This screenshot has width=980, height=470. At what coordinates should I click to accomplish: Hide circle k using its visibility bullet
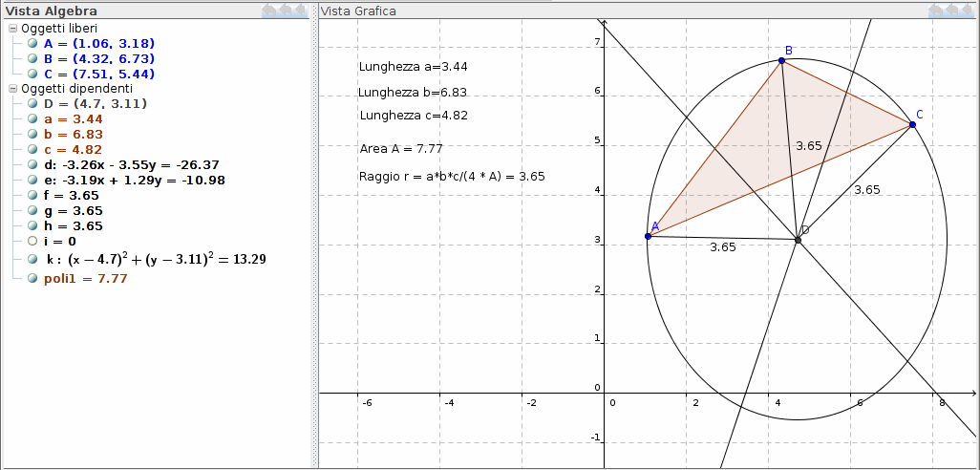click(x=32, y=259)
